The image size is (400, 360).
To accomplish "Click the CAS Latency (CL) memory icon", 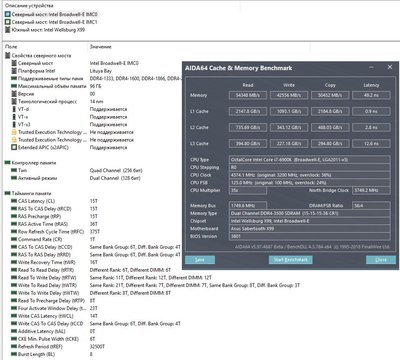I will tap(14, 201).
